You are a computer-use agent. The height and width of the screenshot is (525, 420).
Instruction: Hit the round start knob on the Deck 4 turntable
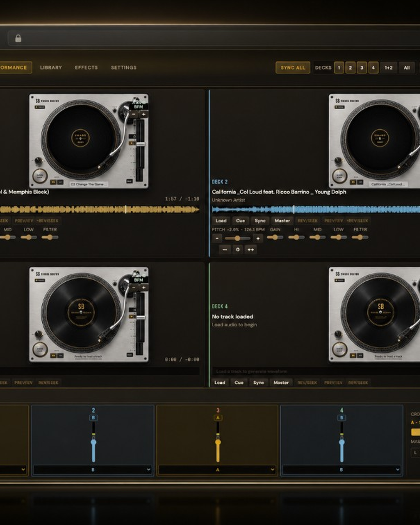340,349
